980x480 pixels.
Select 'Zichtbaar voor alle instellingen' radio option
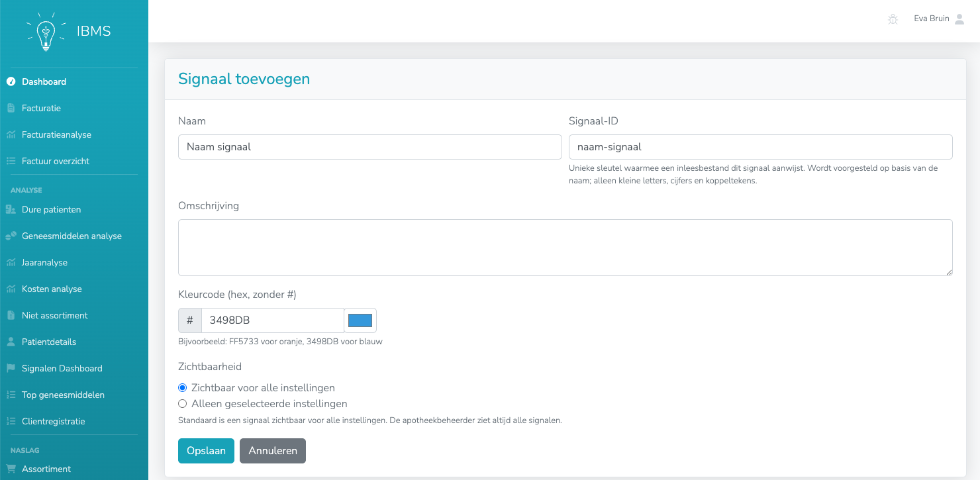coord(183,388)
